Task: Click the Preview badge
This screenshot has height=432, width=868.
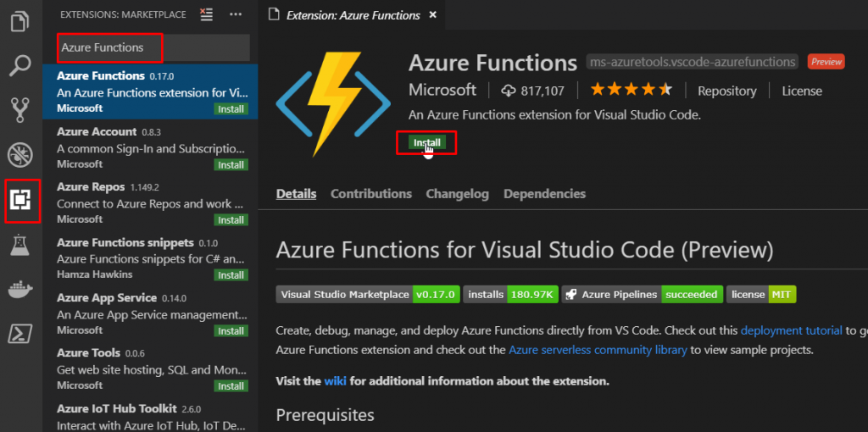Action: 826,62
